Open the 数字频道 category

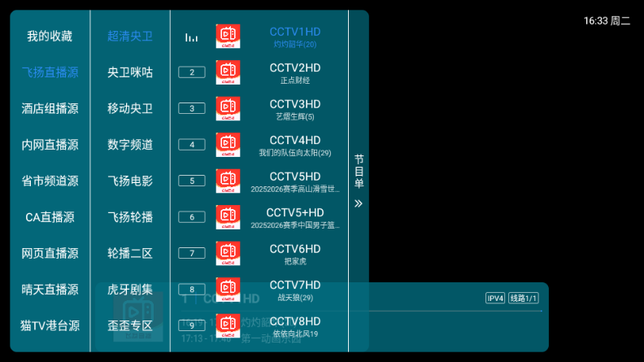click(x=130, y=145)
